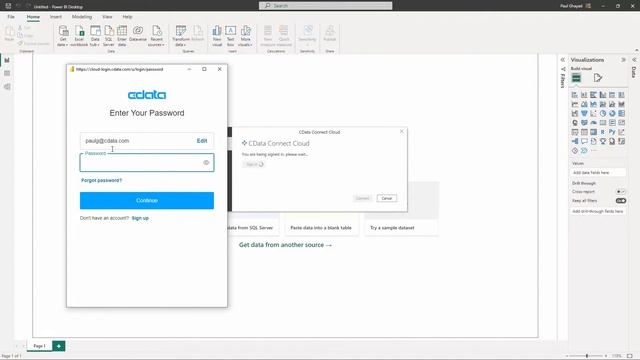Collapse the Visualizations pane with chevrons
This screenshot has height=360, width=640.
point(623,60)
